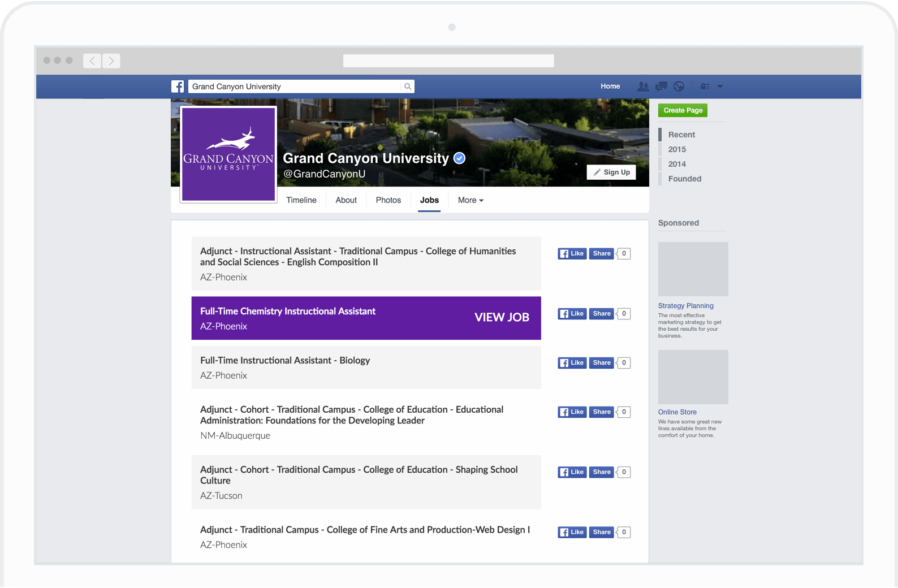
Task: Like the Educational Administration job
Action: (572, 412)
